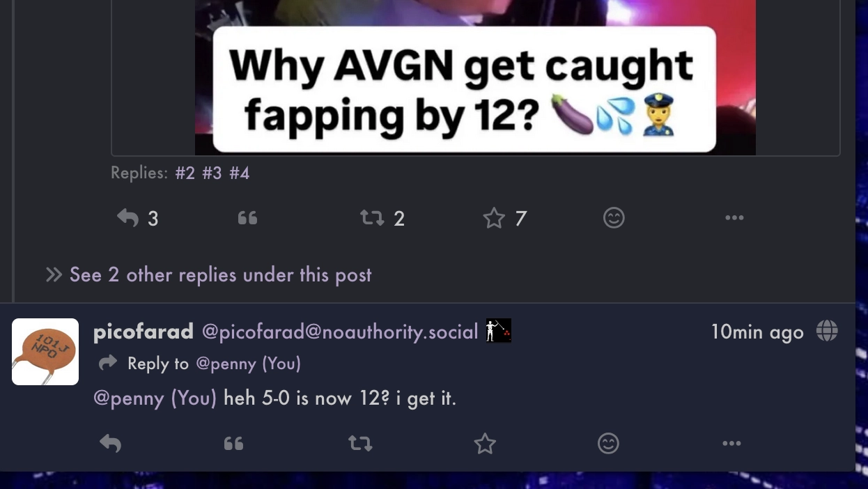Screen dimensions: 868x489
Task: Open the '10min ago' timestamp link
Action: pos(757,332)
